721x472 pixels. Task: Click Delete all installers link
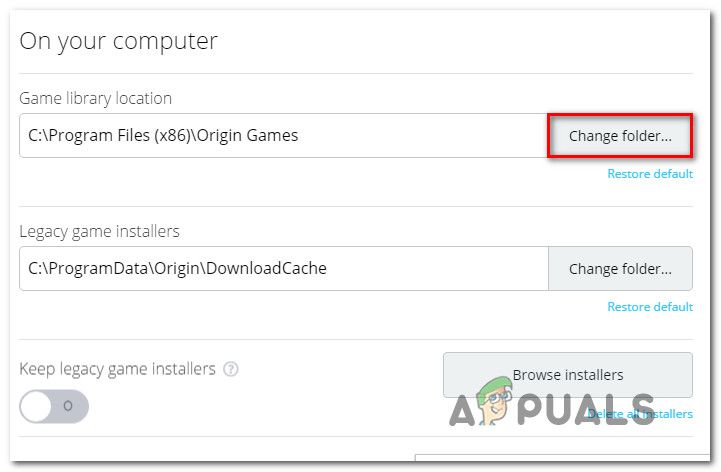click(x=640, y=414)
